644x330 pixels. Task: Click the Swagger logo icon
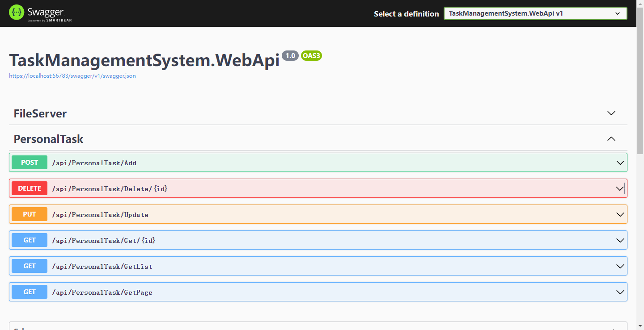16,12
